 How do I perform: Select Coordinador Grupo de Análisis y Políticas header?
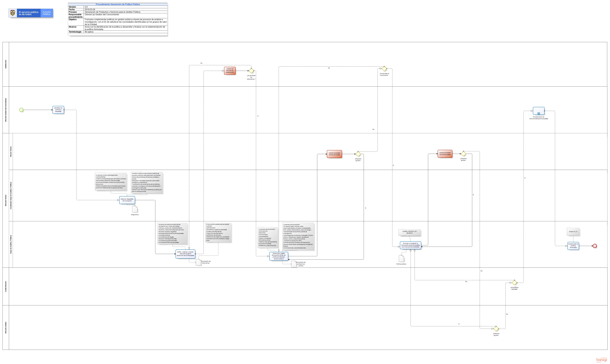[11, 195]
